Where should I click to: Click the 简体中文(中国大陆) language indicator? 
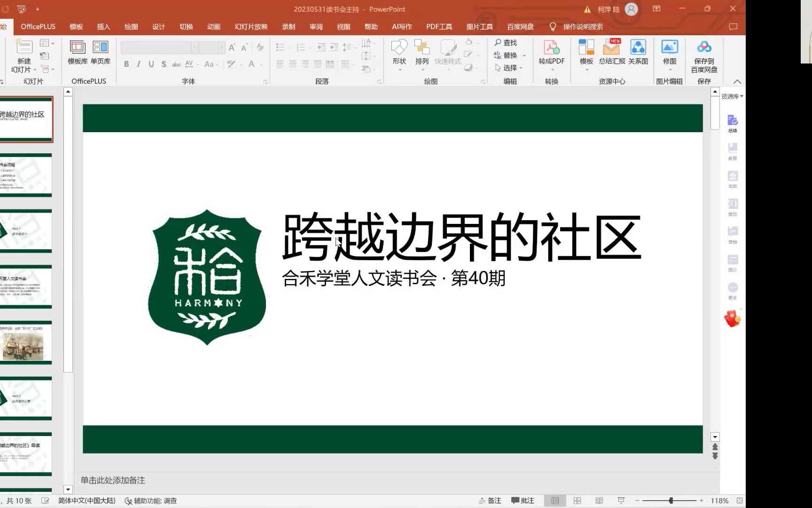(87, 500)
